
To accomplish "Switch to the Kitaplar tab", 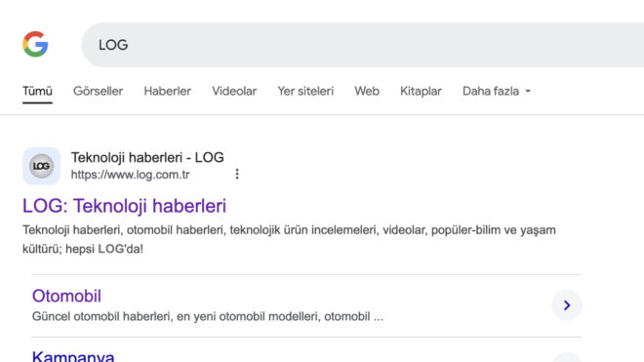I will (421, 91).
